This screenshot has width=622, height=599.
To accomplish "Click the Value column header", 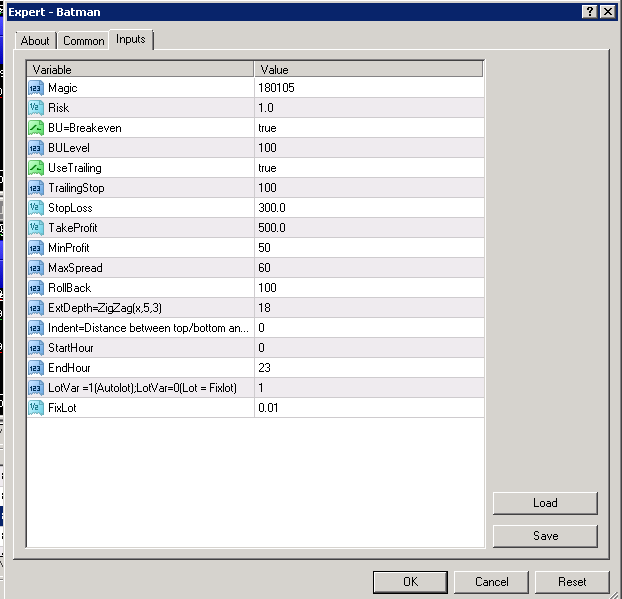I will [369, 69].
